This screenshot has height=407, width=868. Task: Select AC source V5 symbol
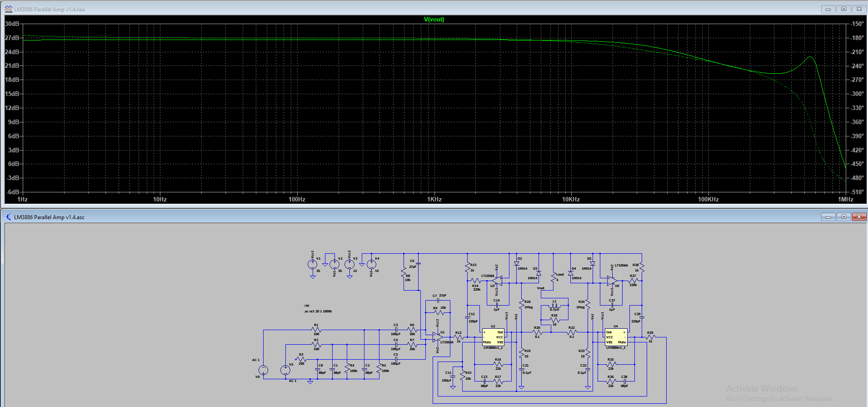tap(285, 370)
